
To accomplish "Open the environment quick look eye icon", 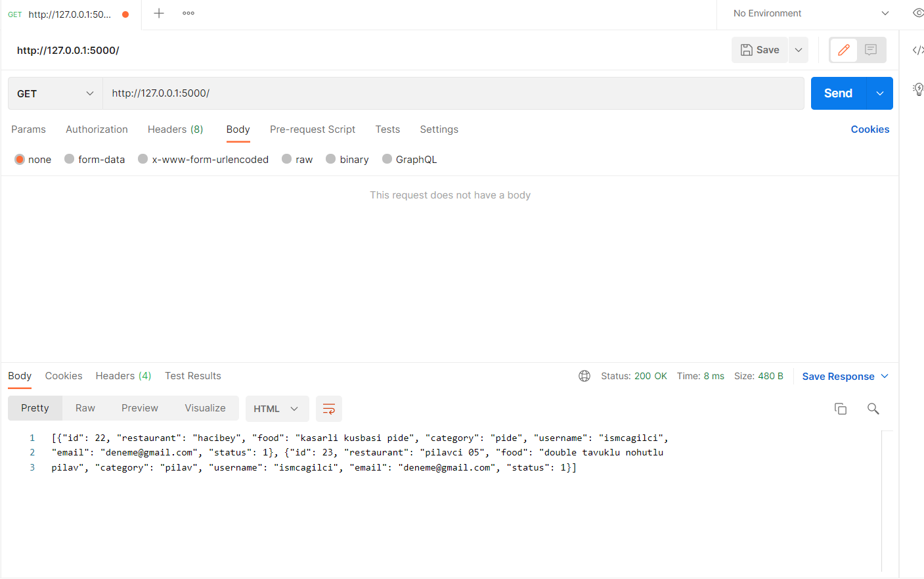I will click(919, 13).
